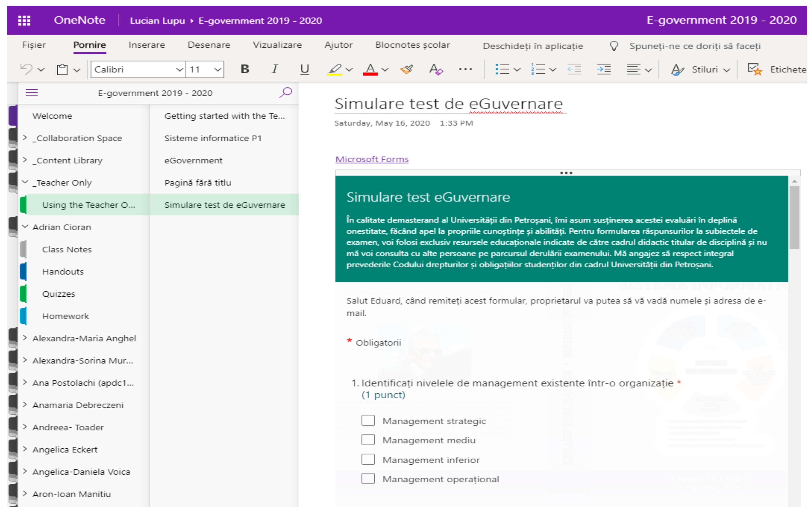Viewport: 812px width, 514px height.
Task: Open the app launcher waffle icon
Action: (24, 20)
